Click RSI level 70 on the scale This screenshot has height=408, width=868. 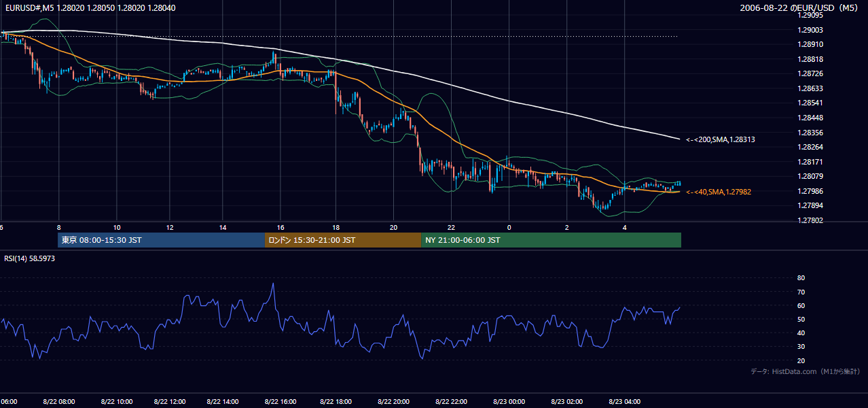[x=801, y=292]
